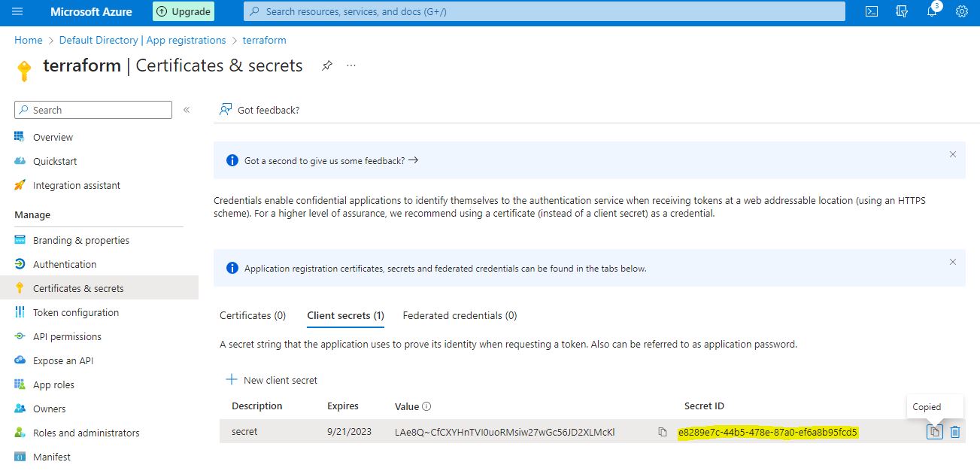This screenshot has height=471, width=980.
Task: Launch Cloud Shell from the top bar
Action: 872,11
